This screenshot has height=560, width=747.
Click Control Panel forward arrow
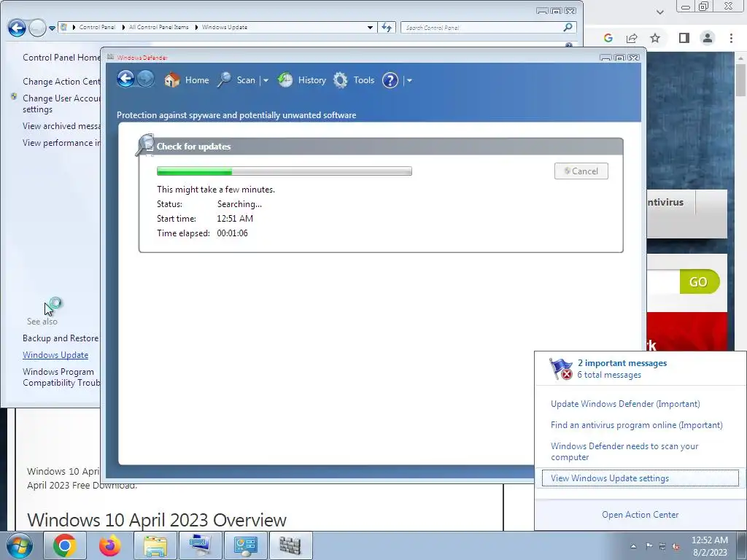pos(37,28)
